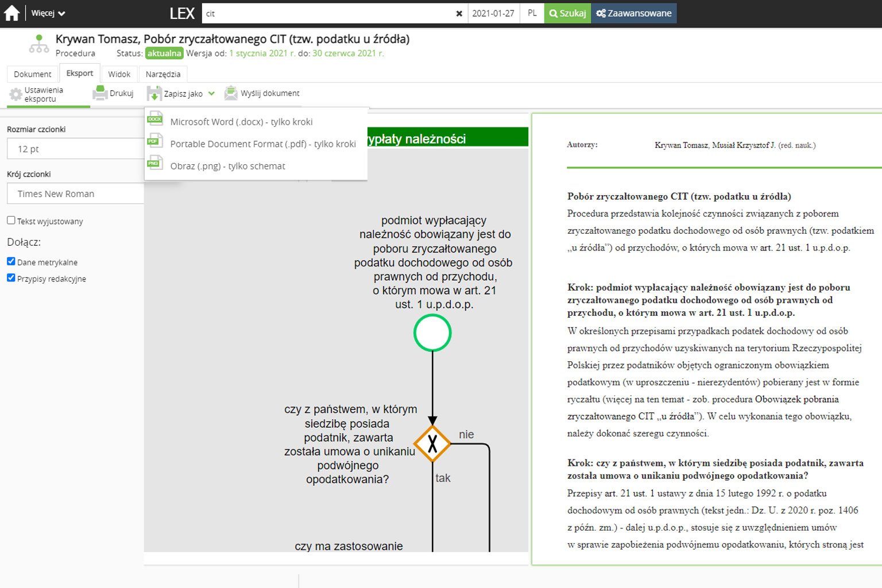Open the Krój czcionki Times New Roman dropdown
This screenshot has width=882, height=588.
point(75,194)
